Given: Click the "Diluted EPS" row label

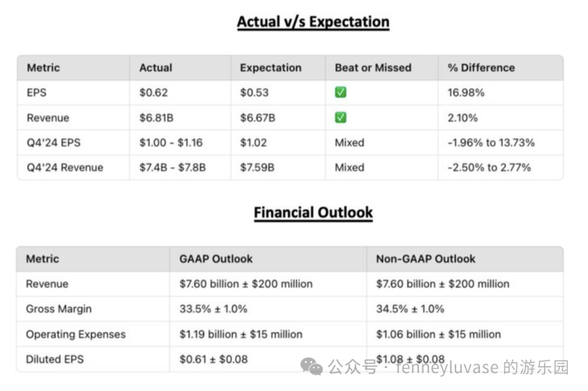Looking at the screenshot, I should coord(55,359).
